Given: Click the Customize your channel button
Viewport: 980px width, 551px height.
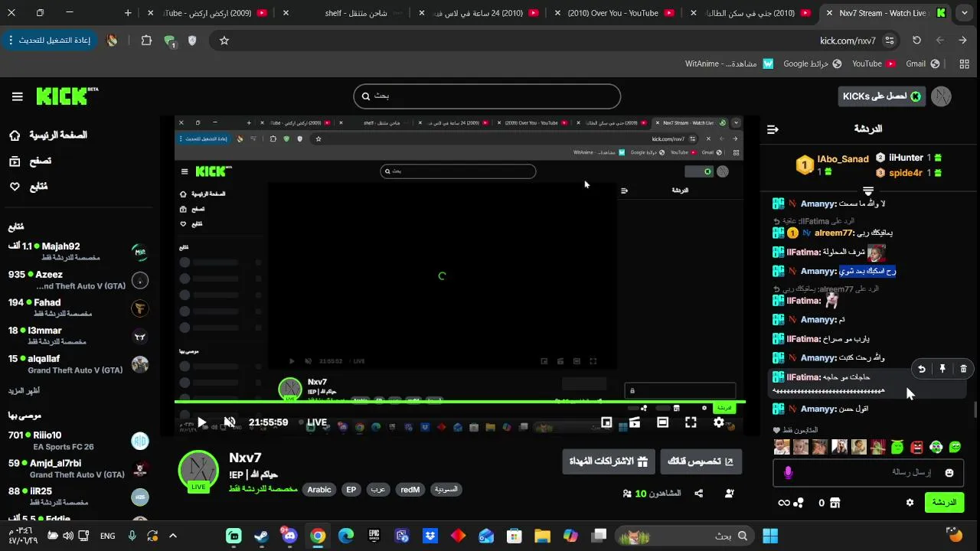Looking at the screenshot, I should pos(701,461).
